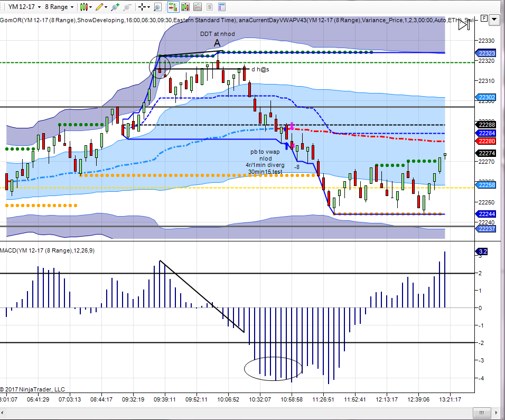Select the 'd h@s' annotation text
Viewport: 505px width, 420px height.
[260, 69]
